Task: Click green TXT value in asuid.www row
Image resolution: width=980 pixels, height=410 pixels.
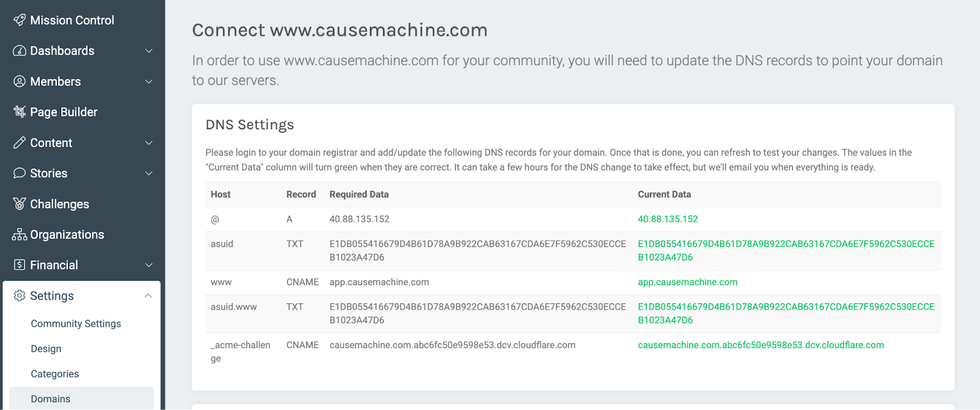Action: coord(786,313)
